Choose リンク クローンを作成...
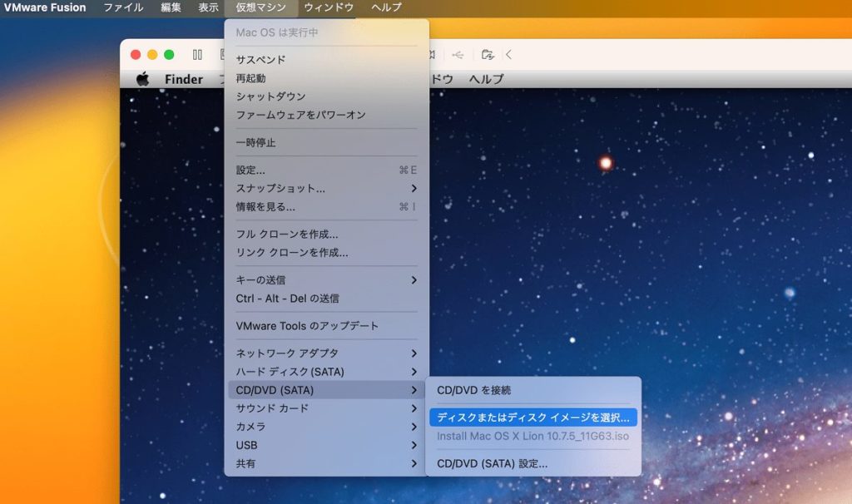Screen dimensions: 852x504 (x=326, y=253)
